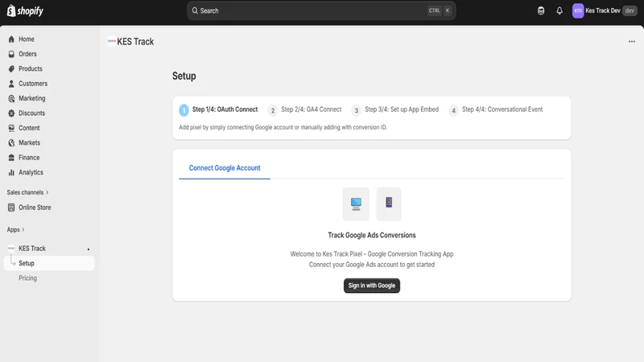
Task: Expand the Sales channels section
Action: pyautogui.click(x=27, y=192)
